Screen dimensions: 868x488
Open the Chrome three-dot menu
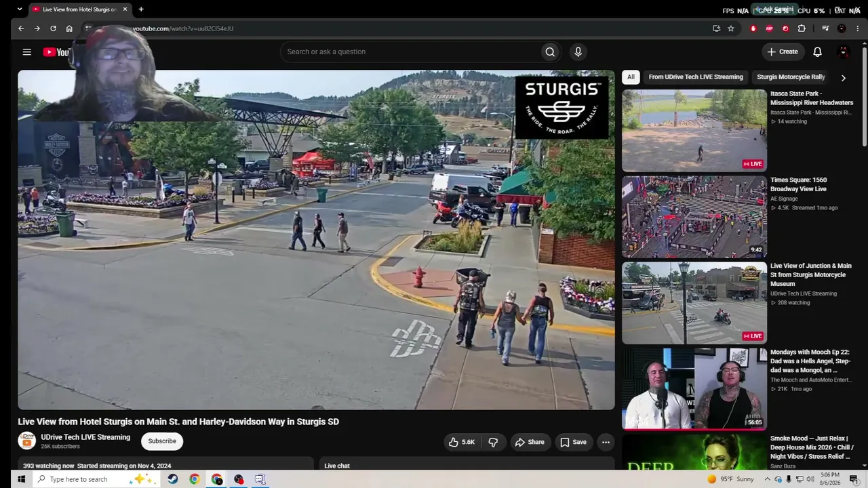coord(858,28)
